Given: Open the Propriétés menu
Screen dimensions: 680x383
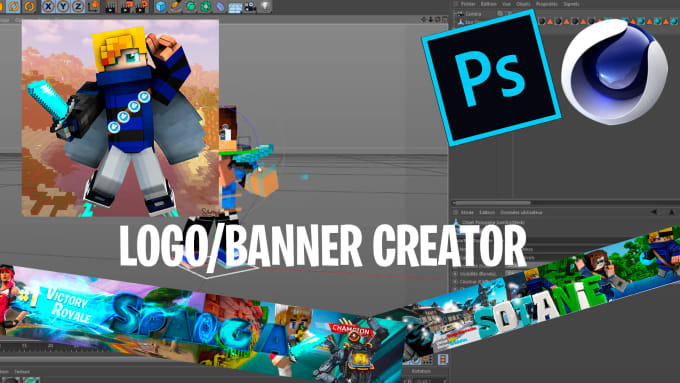Looking at the screenshot, I should coord(547,4).
